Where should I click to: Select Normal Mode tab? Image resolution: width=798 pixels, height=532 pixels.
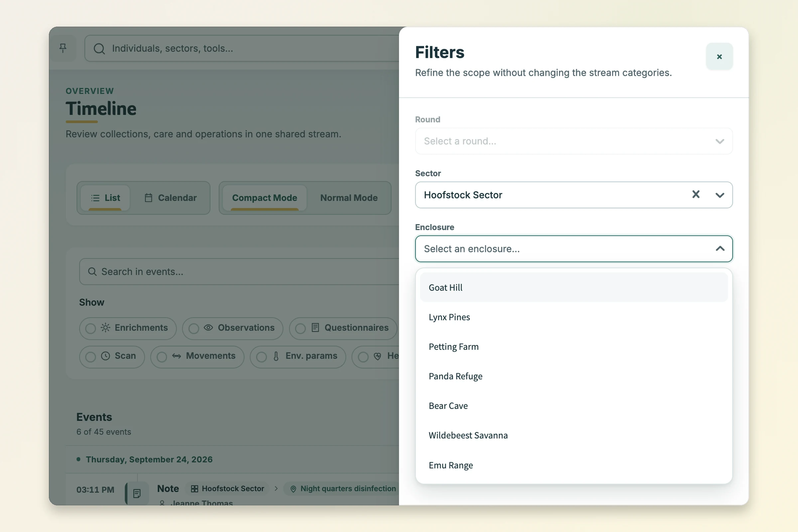pos(349,198)
